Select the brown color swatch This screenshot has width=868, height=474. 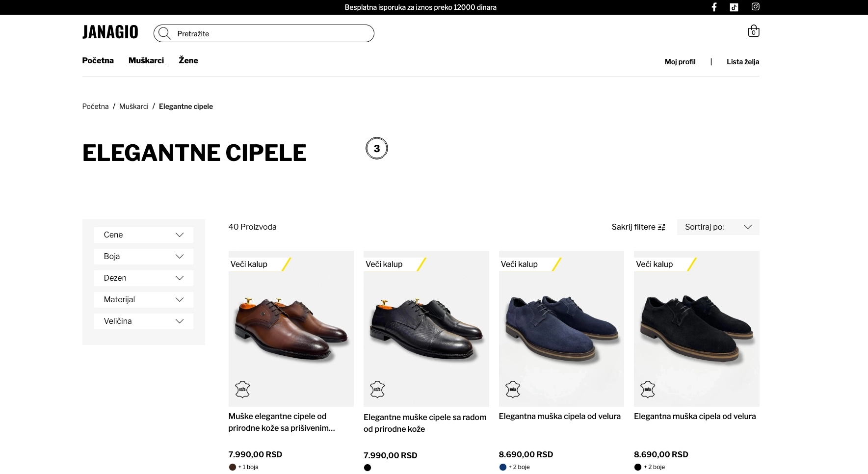(233, 467)
